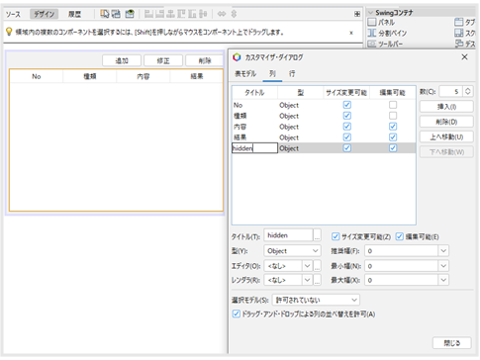Open the 選択モデル(S) dropdown
Image resolution: width=480 pixels, height=360 pixels.
click(x=316, y=300)
